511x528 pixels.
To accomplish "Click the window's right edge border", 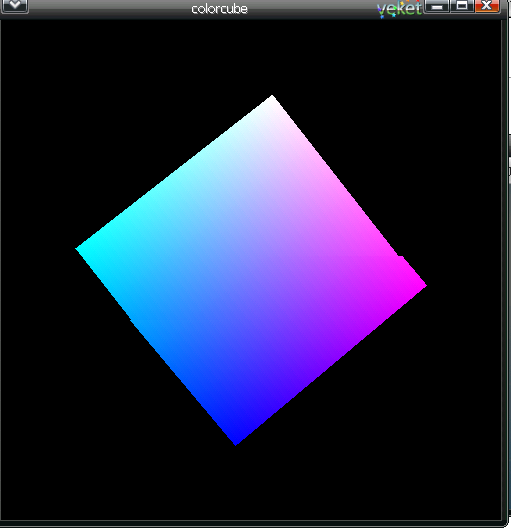I will coord(504,269).
